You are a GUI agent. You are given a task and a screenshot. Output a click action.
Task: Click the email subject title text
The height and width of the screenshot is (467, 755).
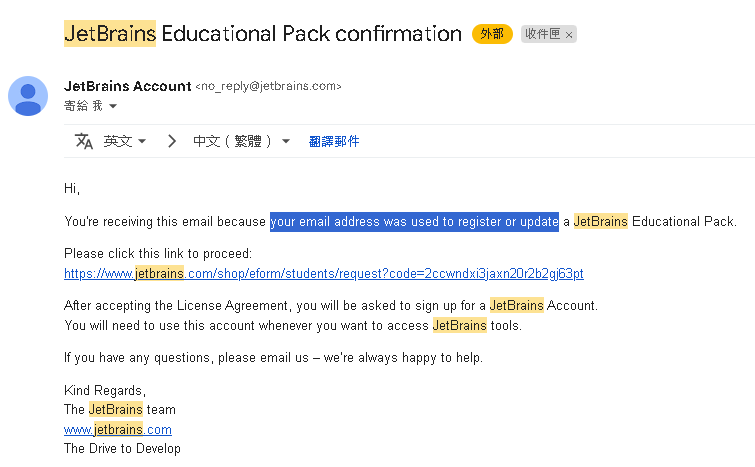[310, 34]
